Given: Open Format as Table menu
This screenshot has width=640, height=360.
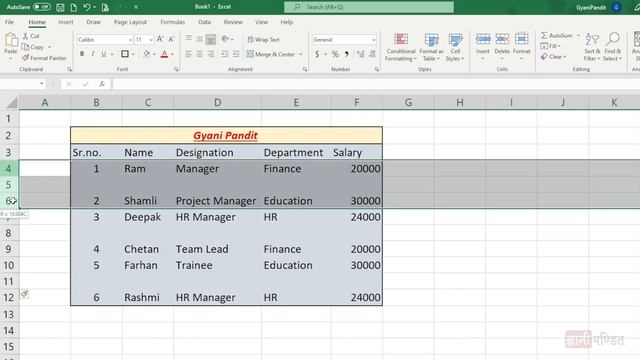Looking at the screenshot, I should pyautogui.click(x=431, y=47).
